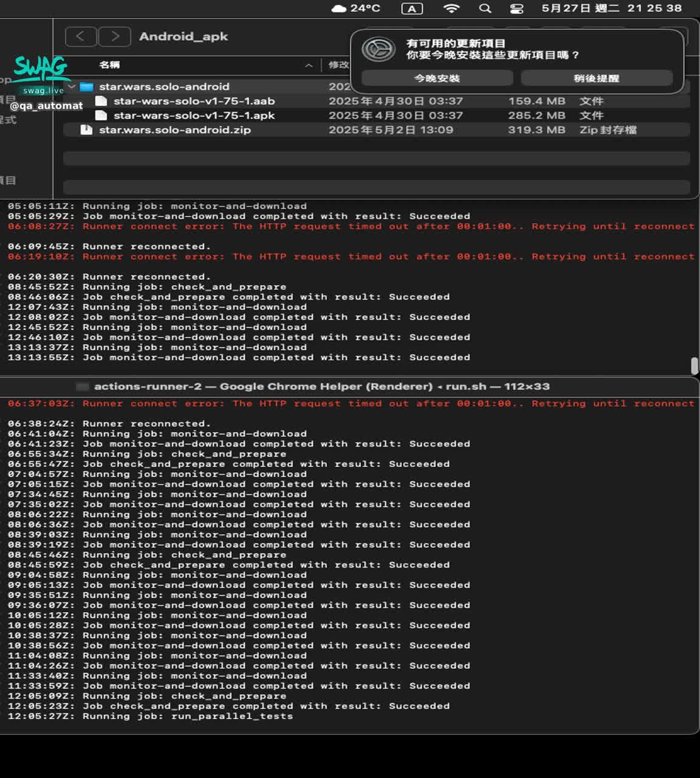Click line 12:05:27Z Running job: run_parallel_tests
This screenshot has height=778, width=700.
click(x=151, y=717)
